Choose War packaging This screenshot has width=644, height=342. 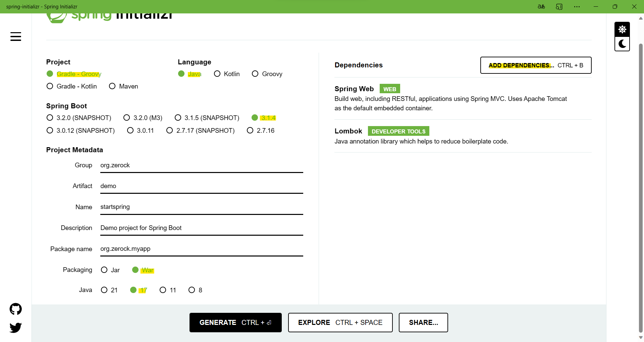pos(143,270)
